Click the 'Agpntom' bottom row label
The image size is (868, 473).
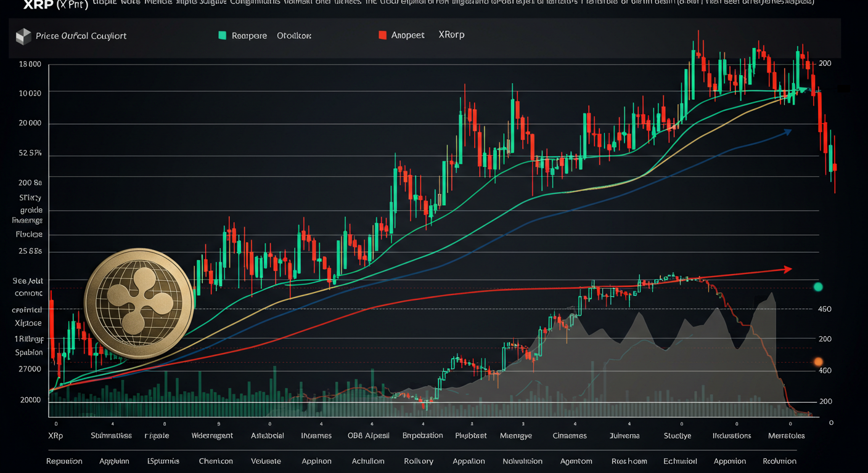tap(576, 461)
